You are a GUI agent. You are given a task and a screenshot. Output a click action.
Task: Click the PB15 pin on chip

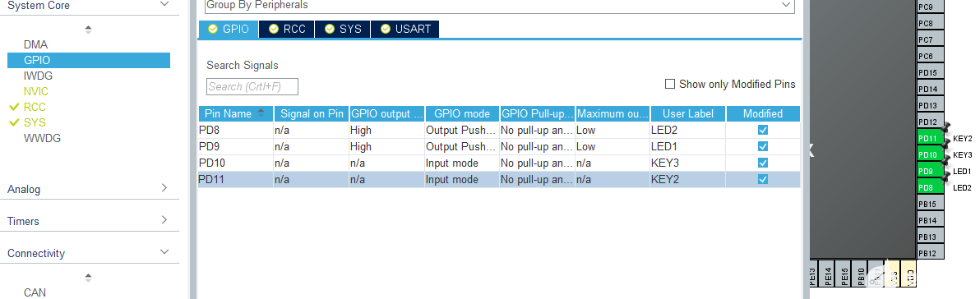point(931,204)
